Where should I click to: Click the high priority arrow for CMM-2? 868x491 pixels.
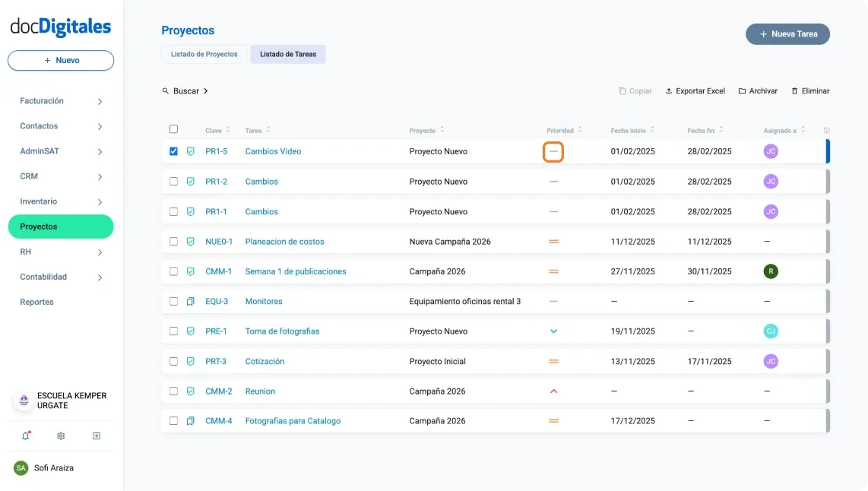coord(553,391)
